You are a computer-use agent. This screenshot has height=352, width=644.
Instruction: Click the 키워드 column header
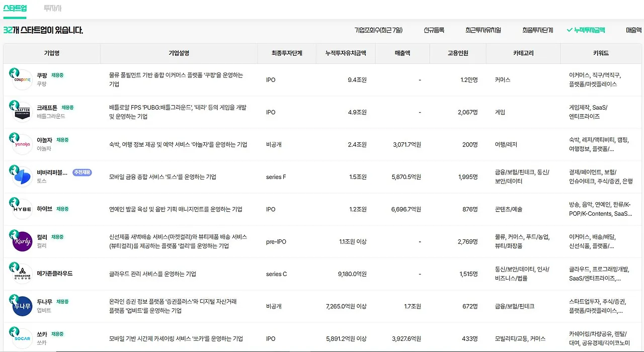tap(601, 53)
